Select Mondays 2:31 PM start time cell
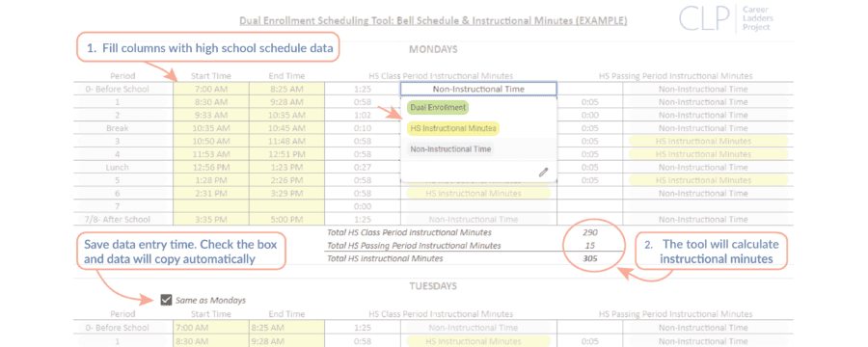868x347 pixels. pyautogui.click(x=211, y=194)
